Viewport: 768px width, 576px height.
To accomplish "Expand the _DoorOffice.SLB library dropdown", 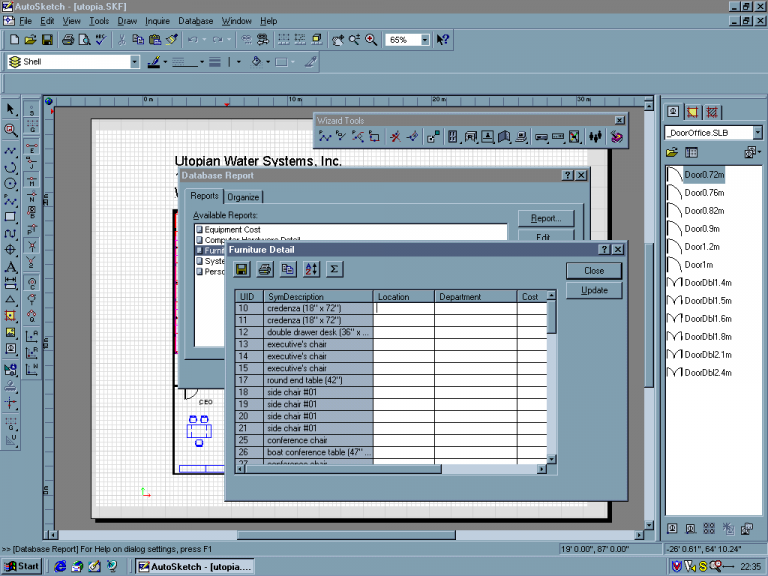I will (757, 132).
